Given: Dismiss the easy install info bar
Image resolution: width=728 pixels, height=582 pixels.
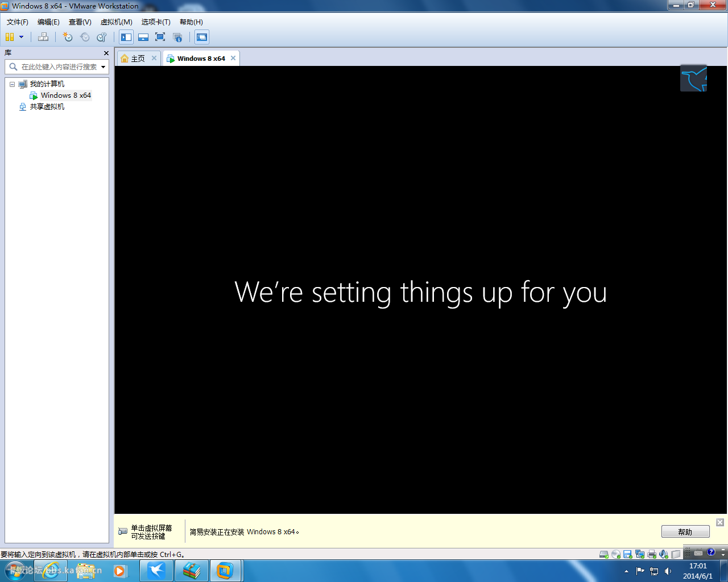Looking at the screenshot, I should tap(720, 522).
